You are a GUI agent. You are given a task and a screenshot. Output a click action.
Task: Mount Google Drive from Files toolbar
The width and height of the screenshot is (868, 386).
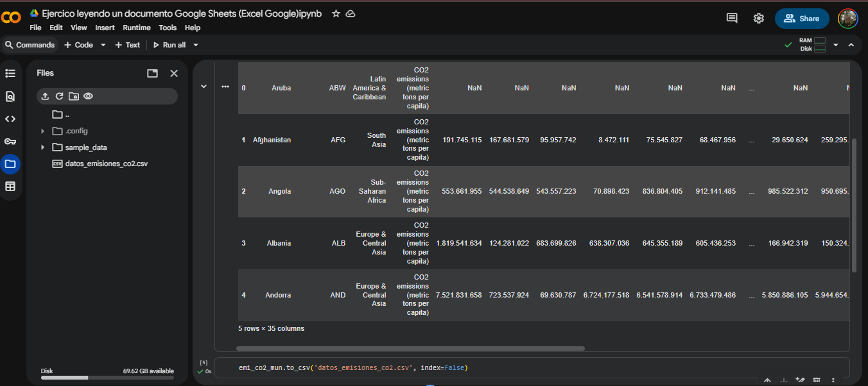74,96
